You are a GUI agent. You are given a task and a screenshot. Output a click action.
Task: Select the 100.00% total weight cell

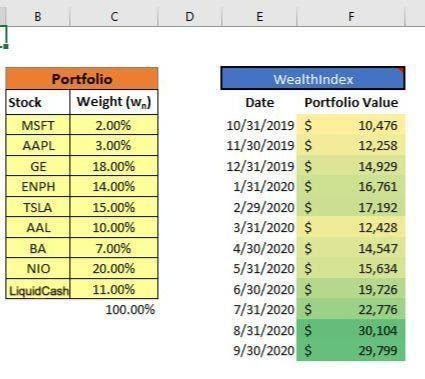pos(130,310)
